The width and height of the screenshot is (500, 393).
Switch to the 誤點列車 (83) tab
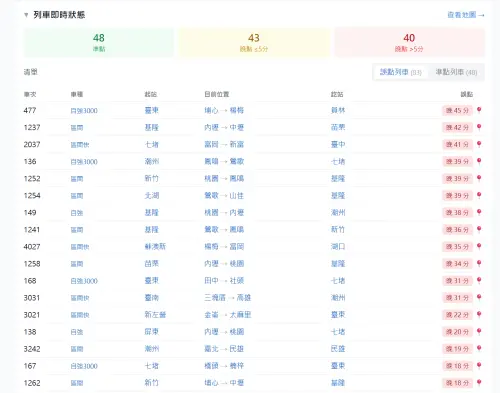401,72
